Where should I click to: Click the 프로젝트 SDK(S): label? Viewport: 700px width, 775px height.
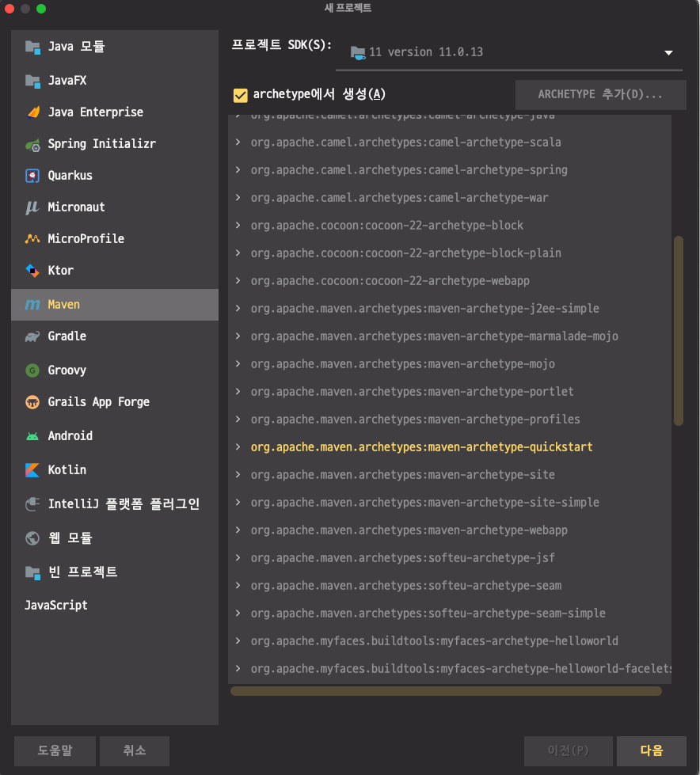(282, 45)
